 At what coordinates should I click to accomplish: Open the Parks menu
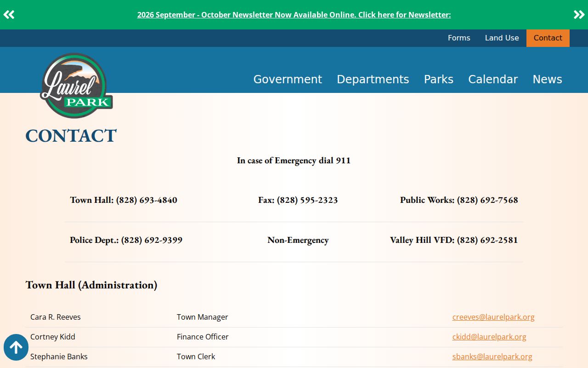438,79
